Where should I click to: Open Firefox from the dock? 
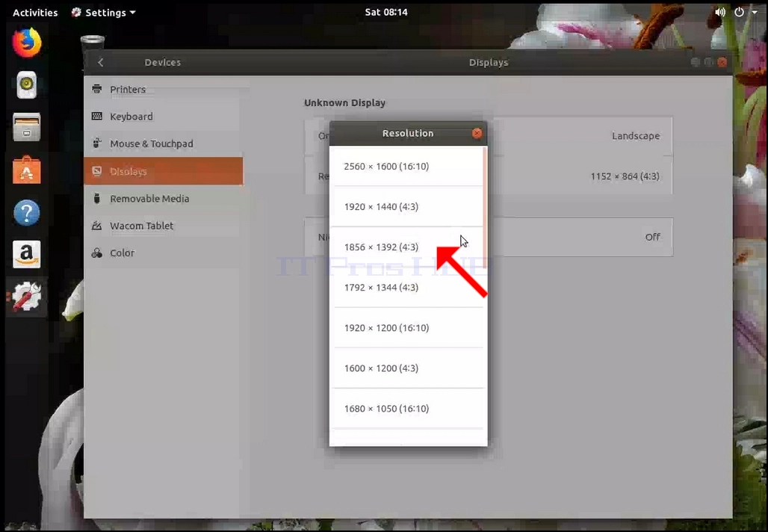click(x=26, y=43)
